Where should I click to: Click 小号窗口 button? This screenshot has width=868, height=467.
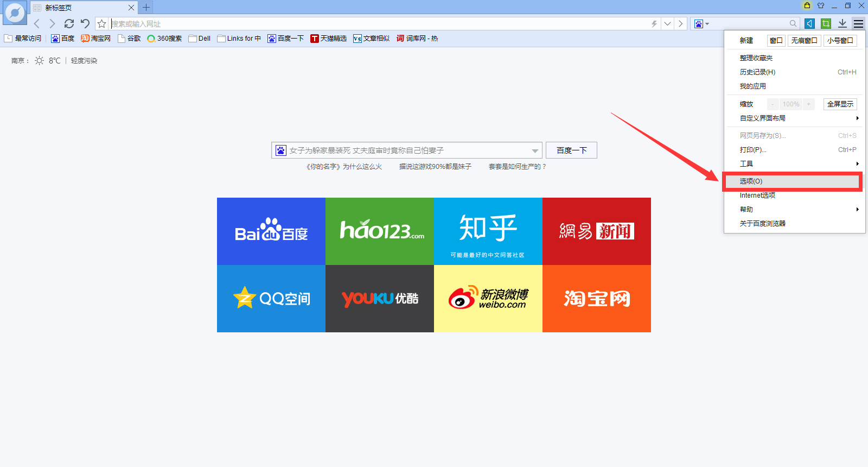[840, 40]
